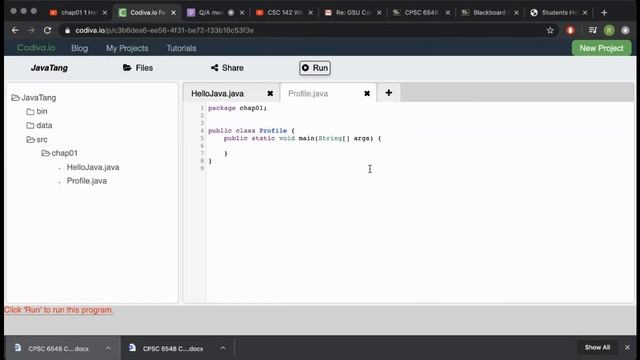Reload the page
The width and height of the screenshot is (640, 360).
(47, 30)
